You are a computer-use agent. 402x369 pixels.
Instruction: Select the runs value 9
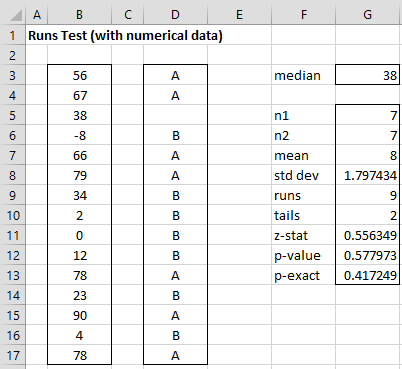(x=368, y=195)
